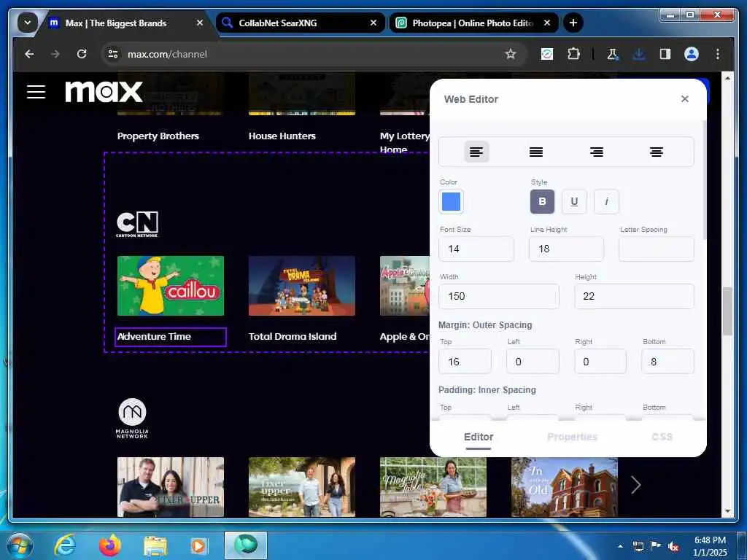Click the Cartoon Network logo
Screen dimensions: 747x560
point(137,225)
